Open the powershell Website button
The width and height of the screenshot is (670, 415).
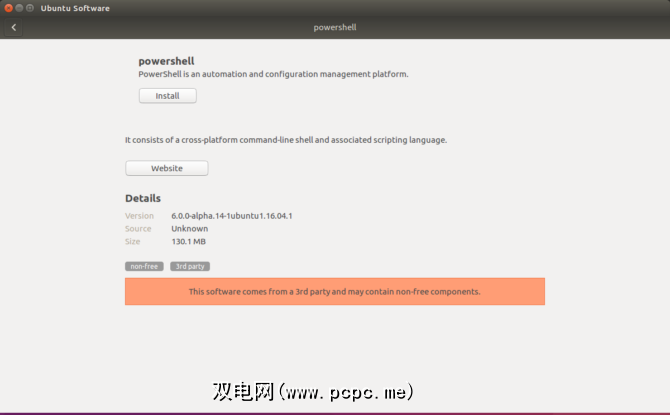click(167, 168)
